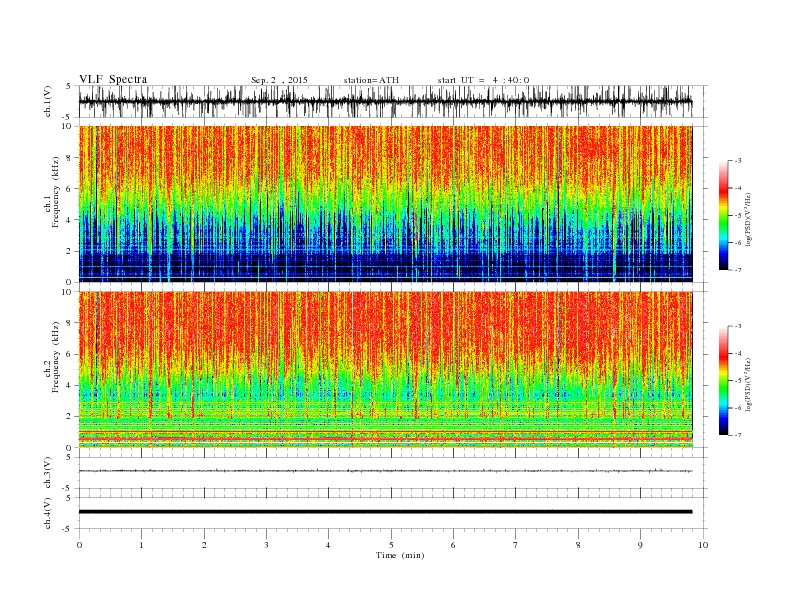Click the "Time (min)" axis label
The image size is (792, 612).
pyautogui.click(x=400, y=555)
